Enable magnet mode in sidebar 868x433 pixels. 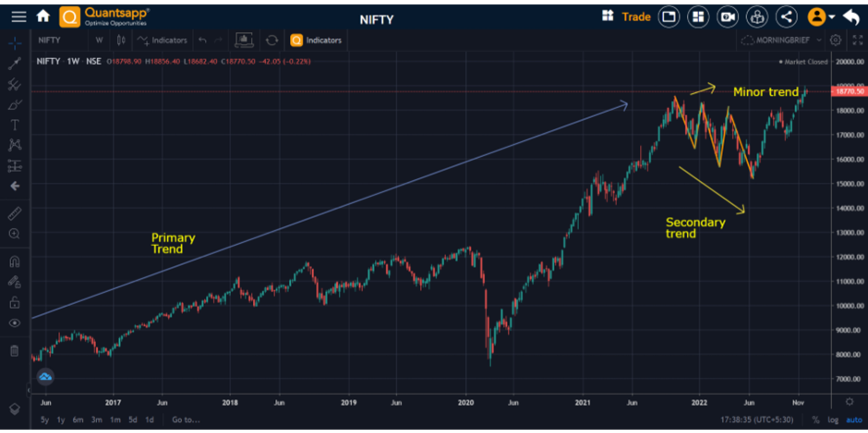(14, 262)
